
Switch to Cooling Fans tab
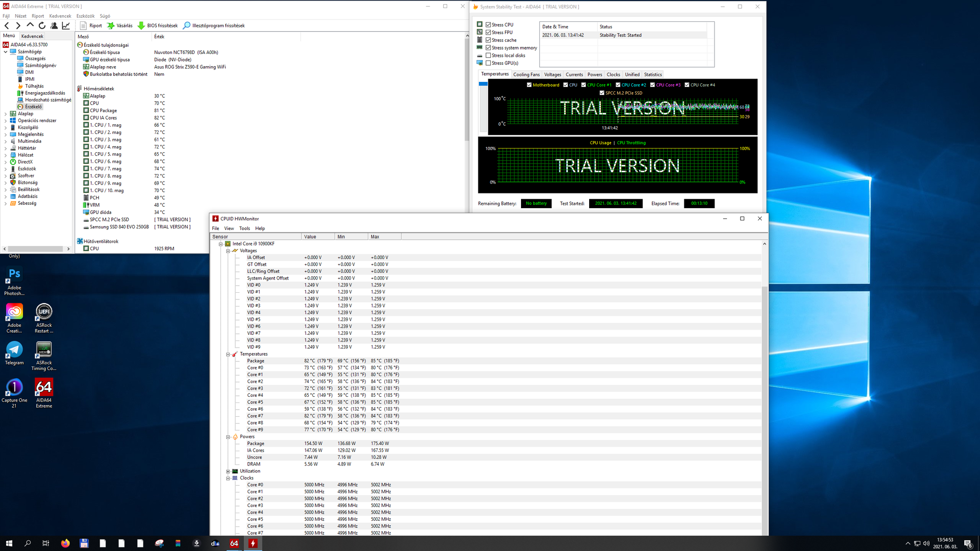coord(526,75)
